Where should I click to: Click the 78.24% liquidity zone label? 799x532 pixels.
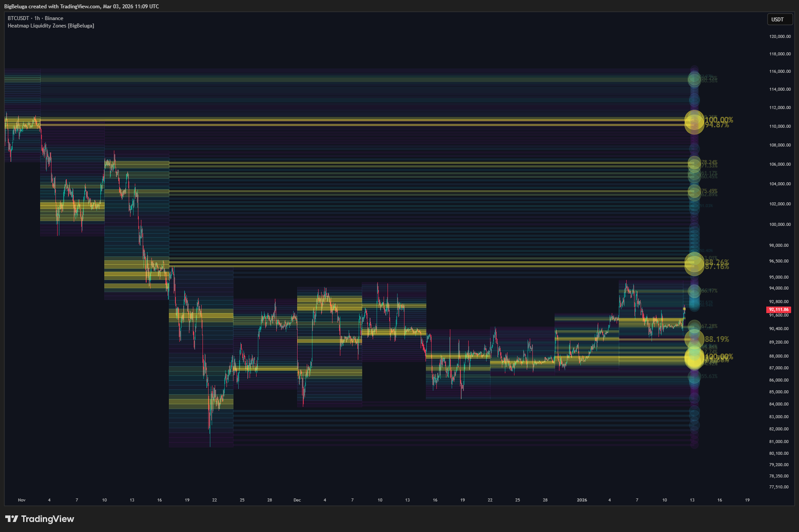click(709, 162)
